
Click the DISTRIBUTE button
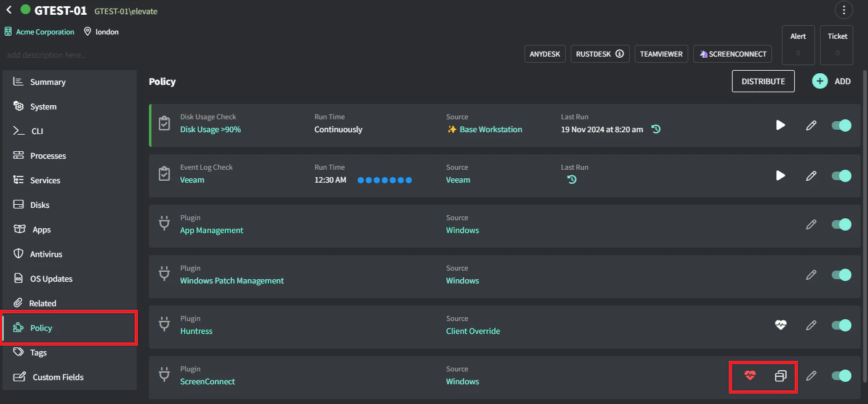click(x=763, y=81)
